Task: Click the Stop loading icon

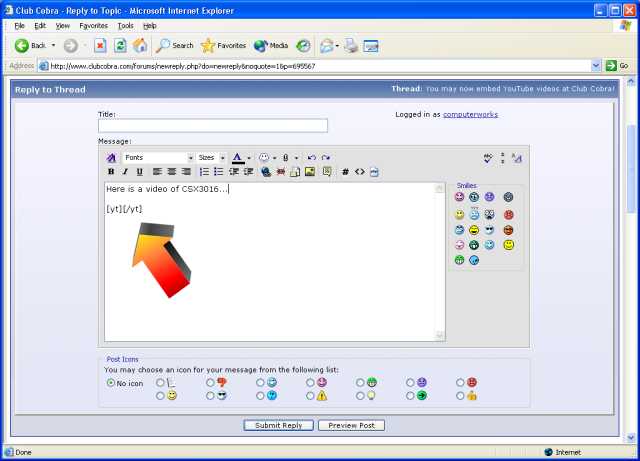Action: pyautogui.click(x=100, y=45)
